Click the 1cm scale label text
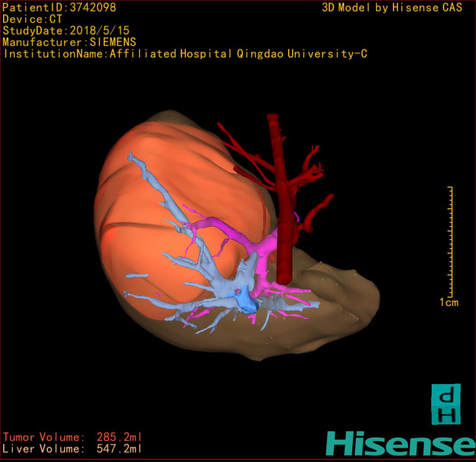 [449, 303]
